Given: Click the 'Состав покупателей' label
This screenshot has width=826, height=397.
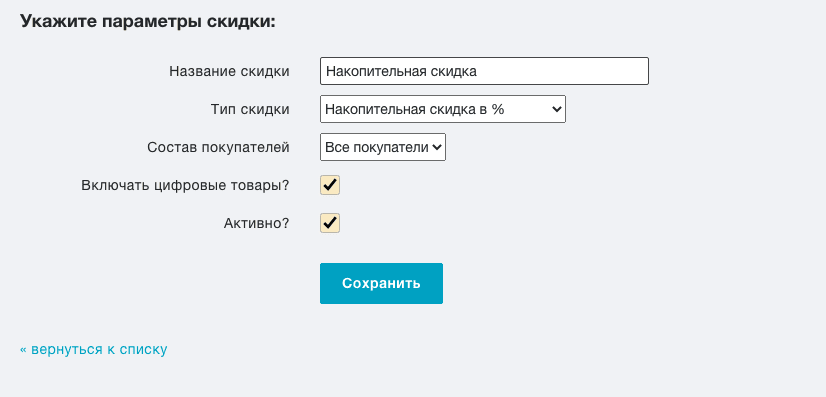Looking at the screenshot, I should pyautogui.click(x=219, y=147).
